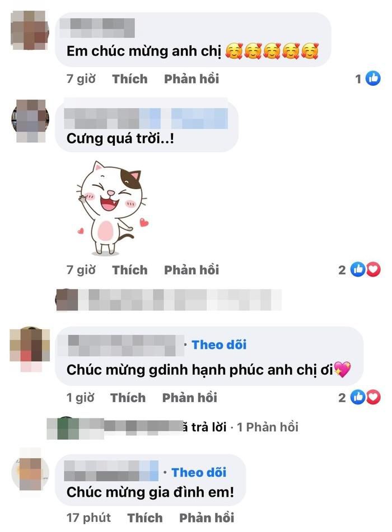
Task: Click Thích under the 1 giờ comment
Action: coord(128,398)
